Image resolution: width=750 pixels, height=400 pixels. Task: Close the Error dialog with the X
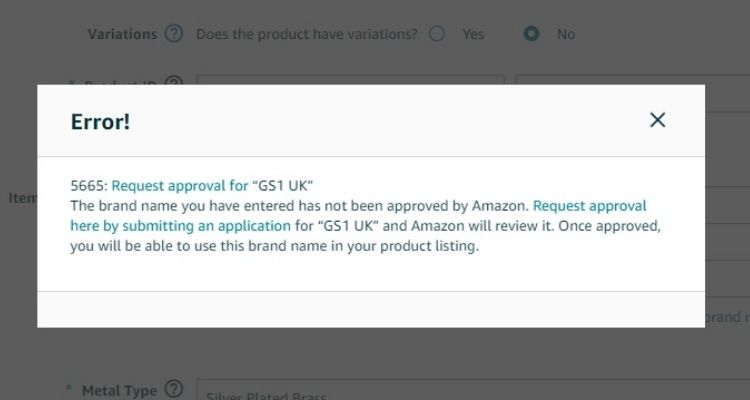pyautogui.click(x=657, y=120)
